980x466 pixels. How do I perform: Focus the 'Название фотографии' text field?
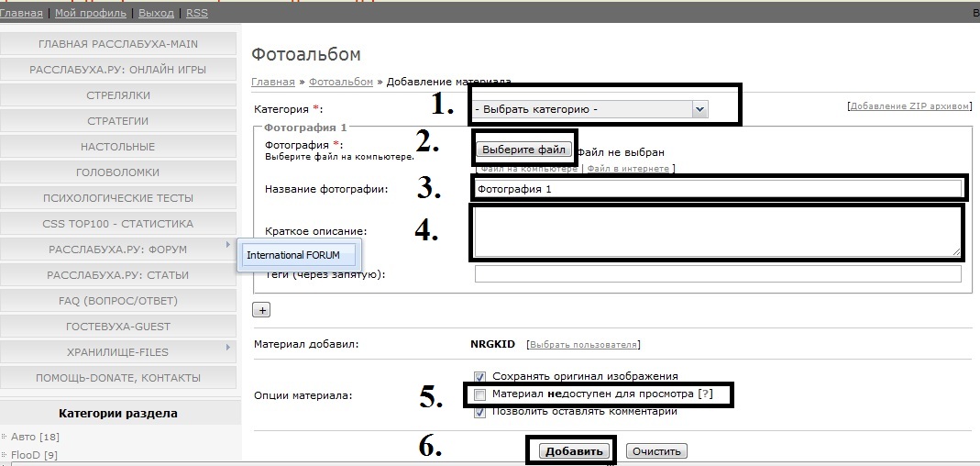718,188
